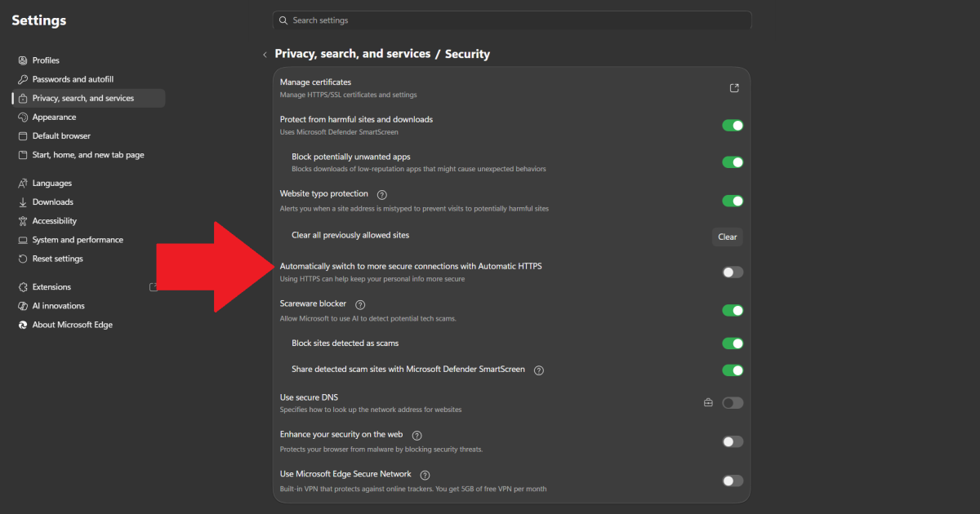Disable the Use Microsoft Edge Secure Network VPN
Screen dimensions: 980x514
click(x=733, y=481)
